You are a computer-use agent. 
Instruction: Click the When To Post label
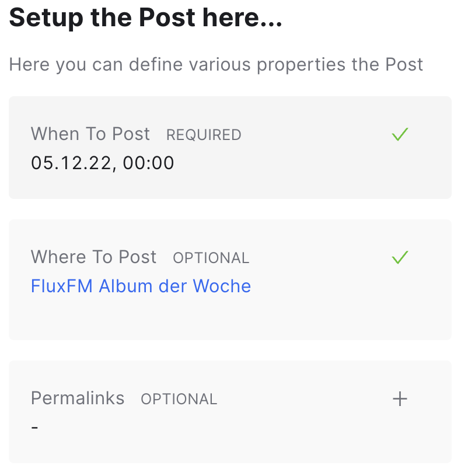coord(90,134)
